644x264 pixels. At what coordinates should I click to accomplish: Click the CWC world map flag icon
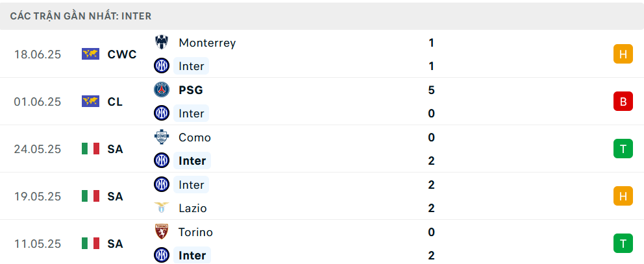[x=90, y=54]
